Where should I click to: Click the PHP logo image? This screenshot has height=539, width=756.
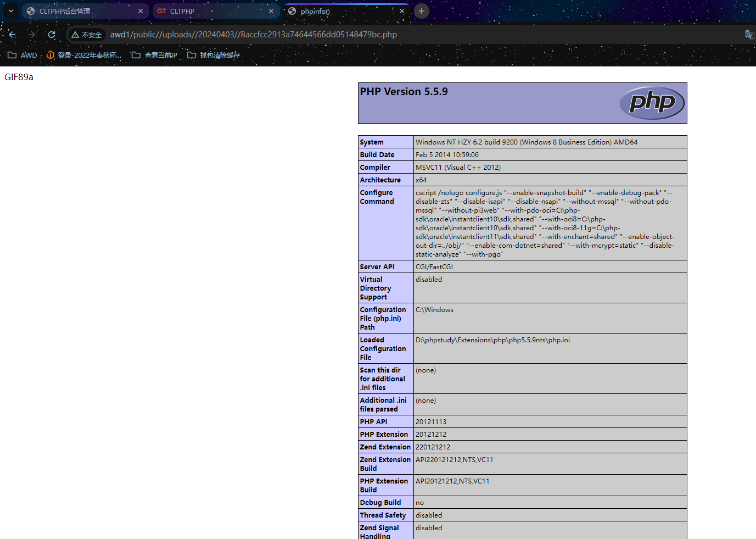652,103
